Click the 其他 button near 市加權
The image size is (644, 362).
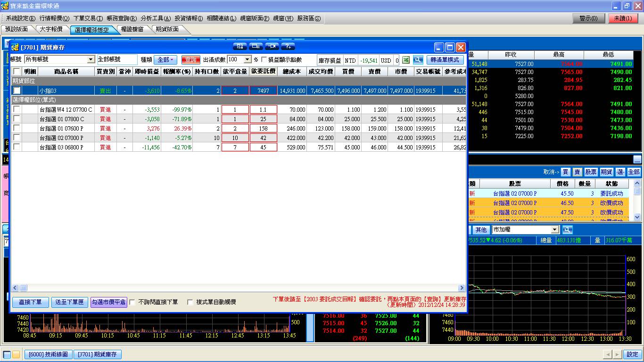point(481,230)
